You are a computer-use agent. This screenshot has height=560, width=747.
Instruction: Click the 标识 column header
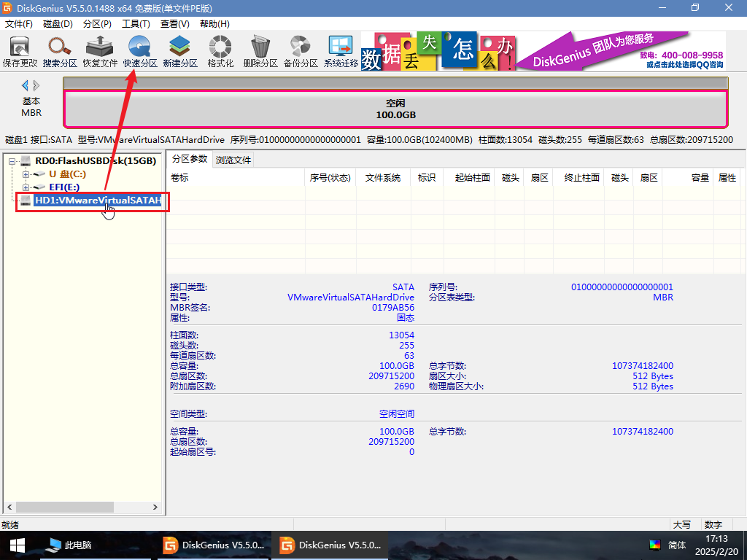(427, 178)
